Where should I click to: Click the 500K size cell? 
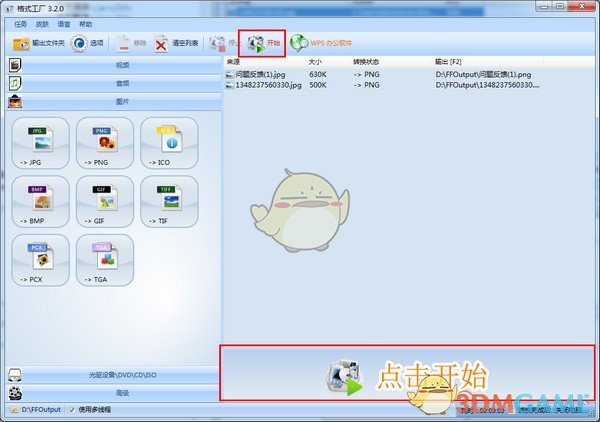318,85
